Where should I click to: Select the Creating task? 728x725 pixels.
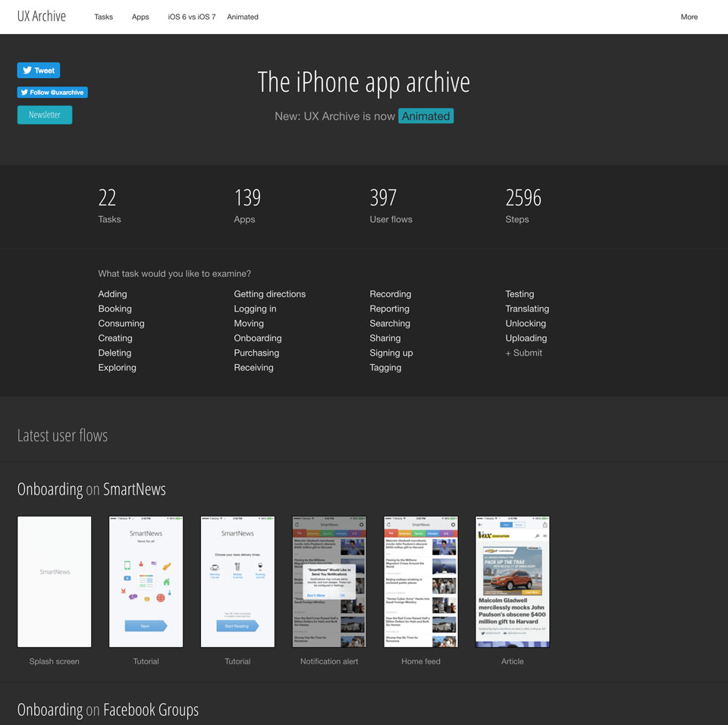[x=115, y=338]
